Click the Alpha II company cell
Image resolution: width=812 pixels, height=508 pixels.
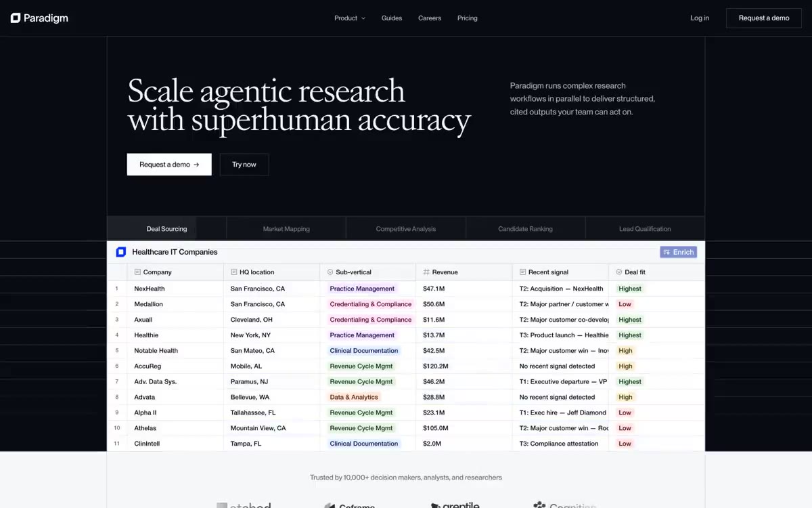(175, 412)
